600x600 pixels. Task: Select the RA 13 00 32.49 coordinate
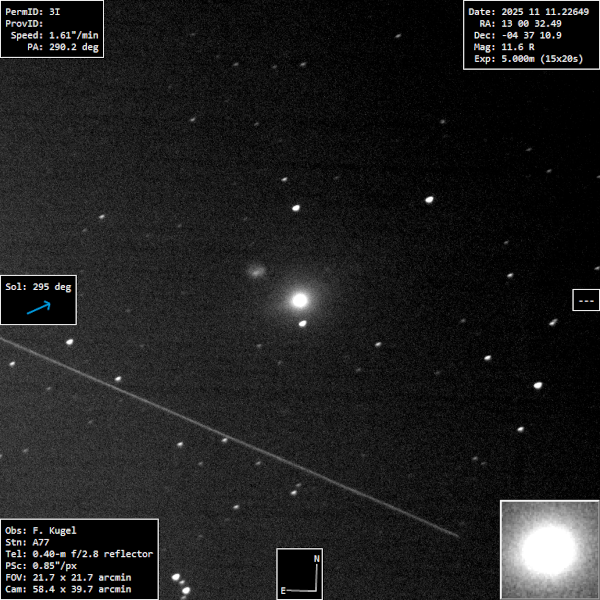tap(520, 23)
